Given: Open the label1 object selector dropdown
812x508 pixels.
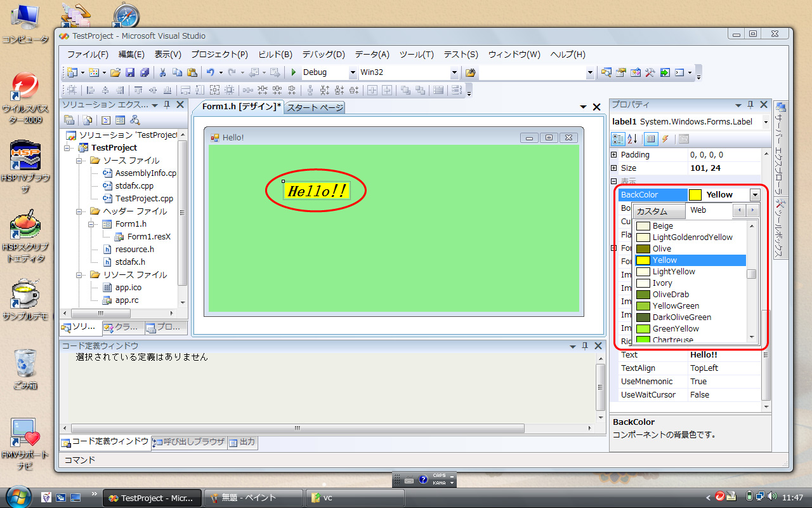Looking at the screenshot, I should point(766,121).
